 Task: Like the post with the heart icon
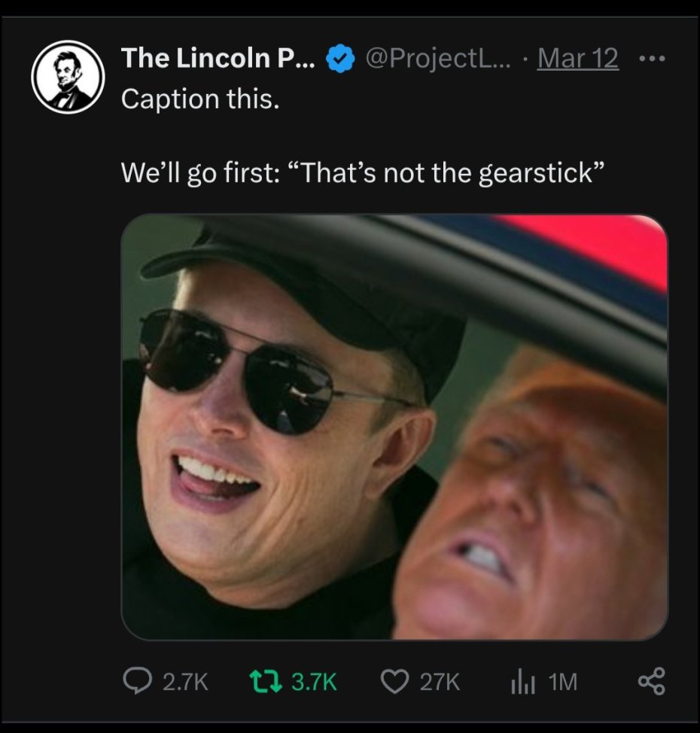click(394, 682)
